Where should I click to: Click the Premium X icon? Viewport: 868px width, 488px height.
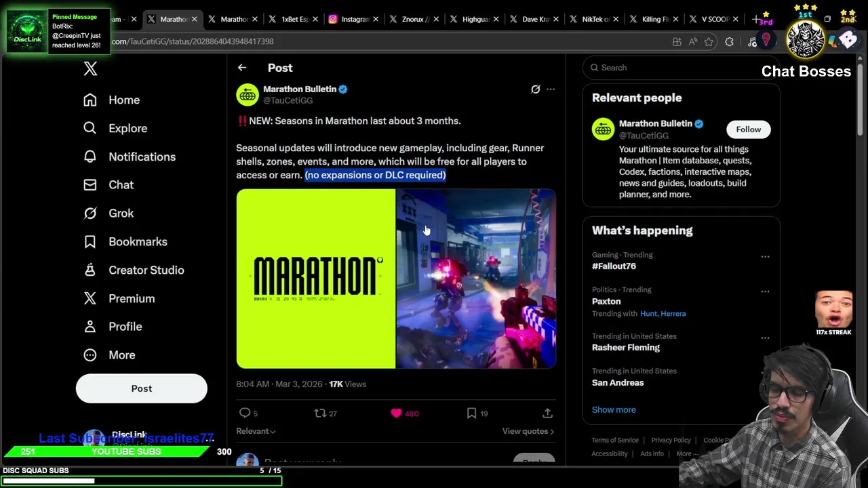coord(90,298)
